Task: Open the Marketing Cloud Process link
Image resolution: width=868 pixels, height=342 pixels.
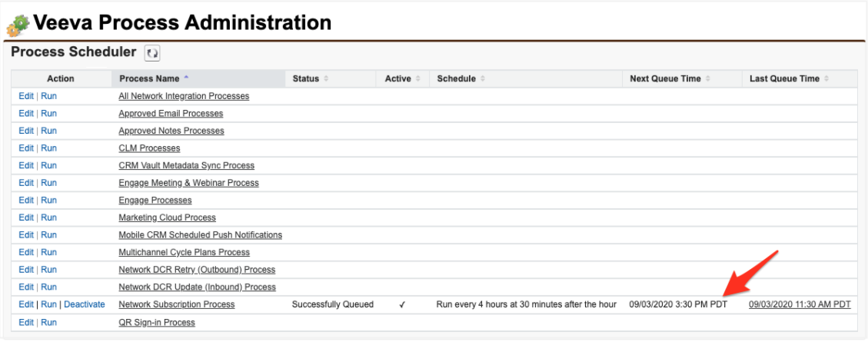Action: pyautogui.click(x=167, y=217)
